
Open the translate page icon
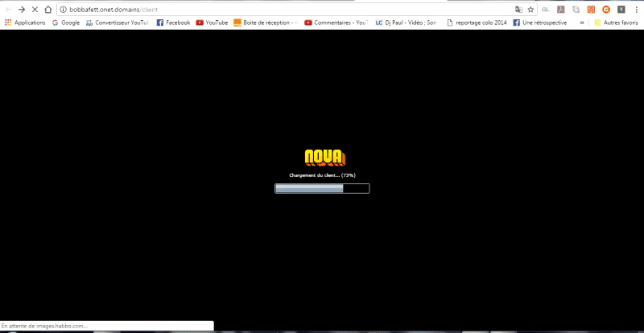(x=518, y=10)
